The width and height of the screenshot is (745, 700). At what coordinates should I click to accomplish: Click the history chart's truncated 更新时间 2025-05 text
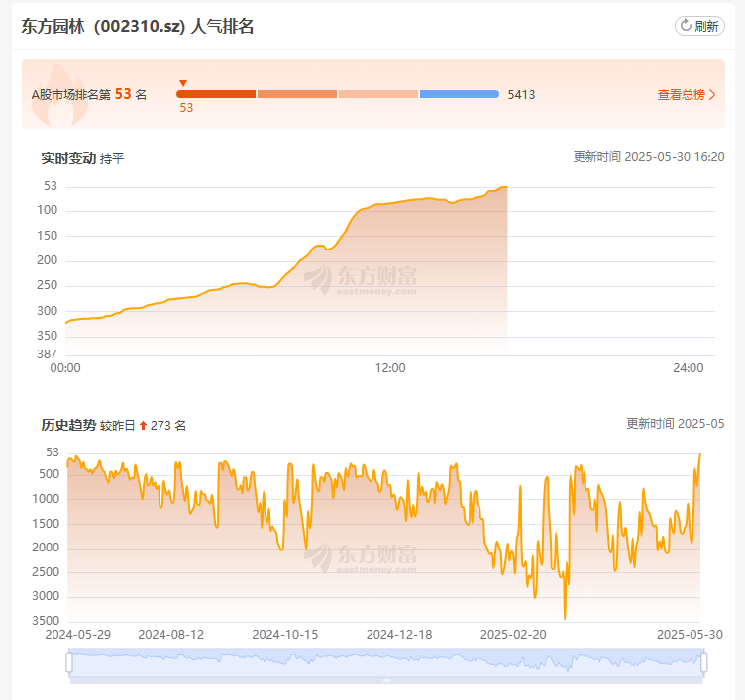click(x=676, y=424)
